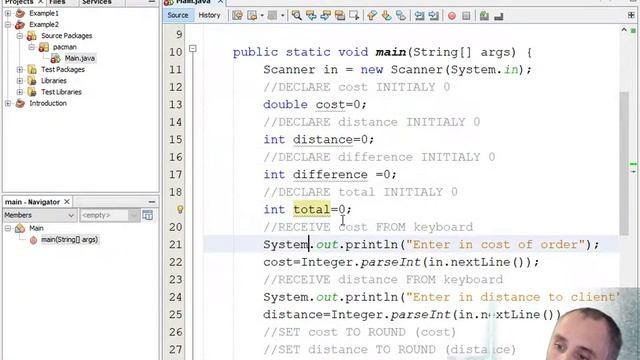Click the Source Packages folder icon
The image size is (640, 360).
pyautogui.click(x=32, y=36)
